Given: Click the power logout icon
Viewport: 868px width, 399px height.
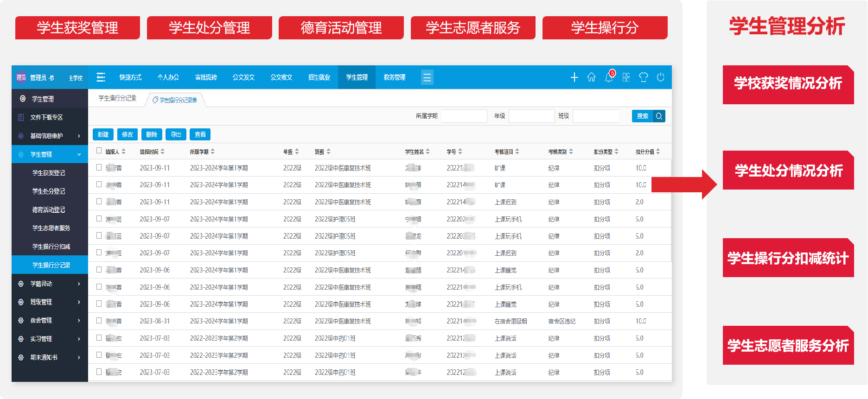Looking at the screenshot, I should click(x=661, y=77).
